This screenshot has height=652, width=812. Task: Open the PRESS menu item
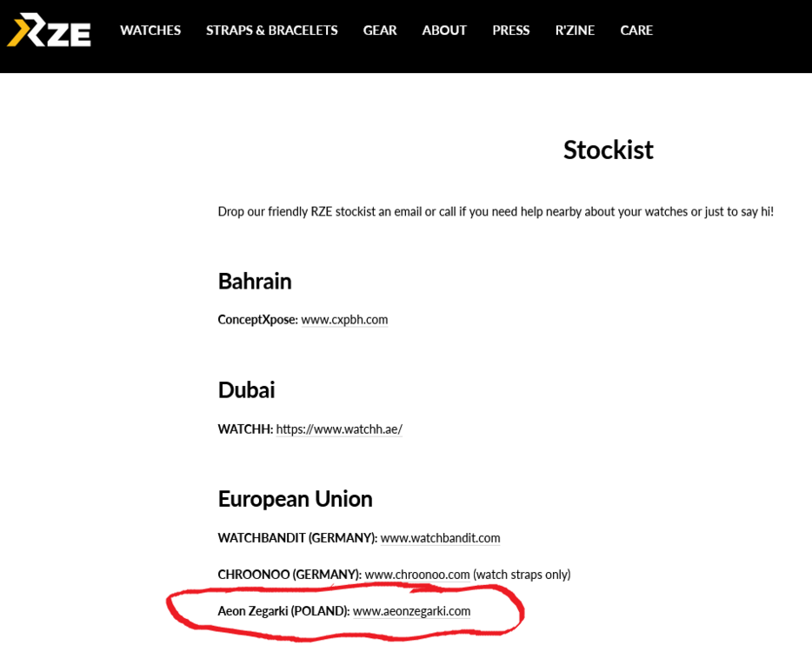tap(510, 30)
